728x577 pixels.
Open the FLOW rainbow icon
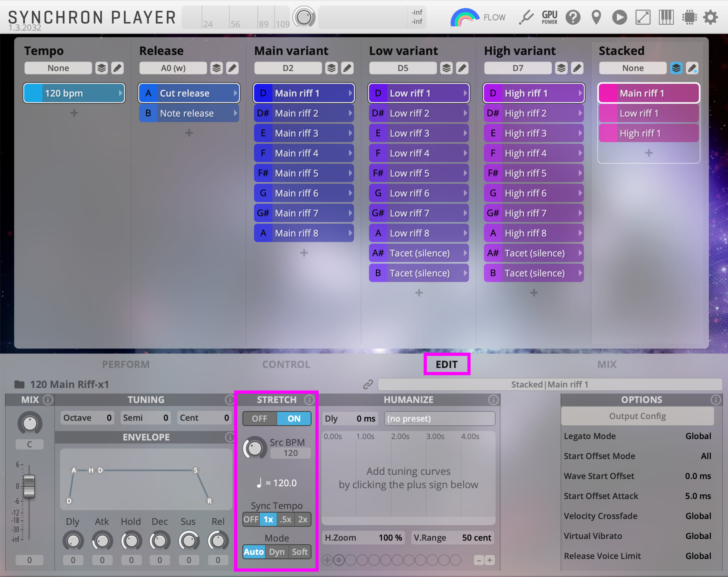(x=464, y=17)
